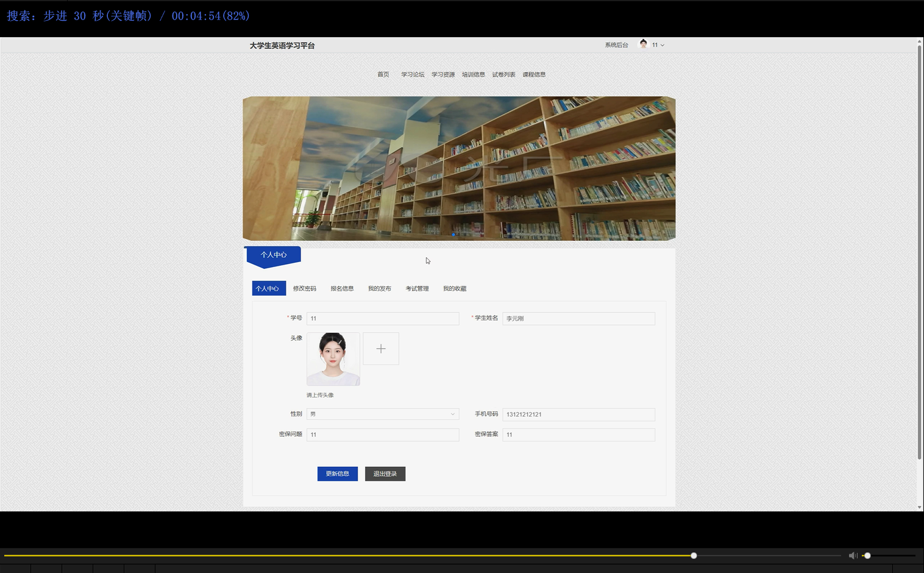Viewport: 924px width, 573px height.
Task: Open 系统后台 link in header
Action: click(x=616, y=45)
